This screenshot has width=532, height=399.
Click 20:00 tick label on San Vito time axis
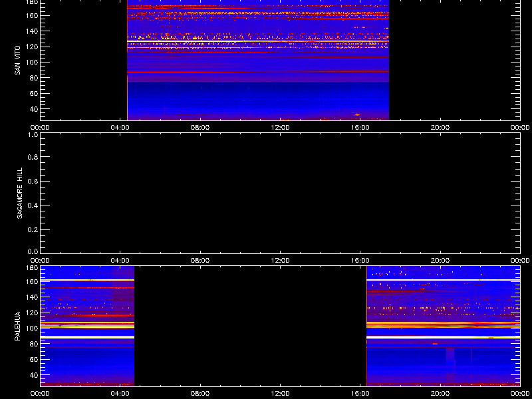tap(440, 128)
